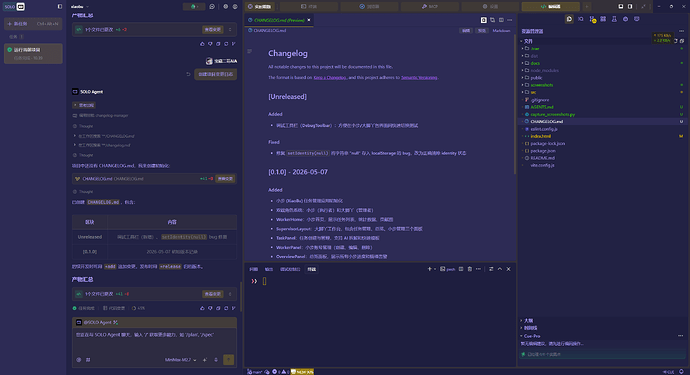The height and width of the screenshot is (375, 690).
Task: Open the green status dropdown in chat header
Action: [x=194, y=7]
